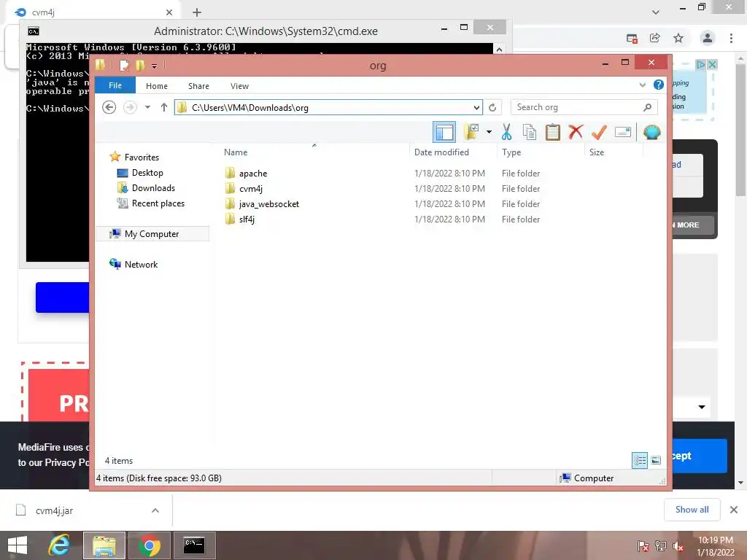This screenshot has width=747, height=560.
Task: Select Recent places in navigation pane
Action: (158, 203)
